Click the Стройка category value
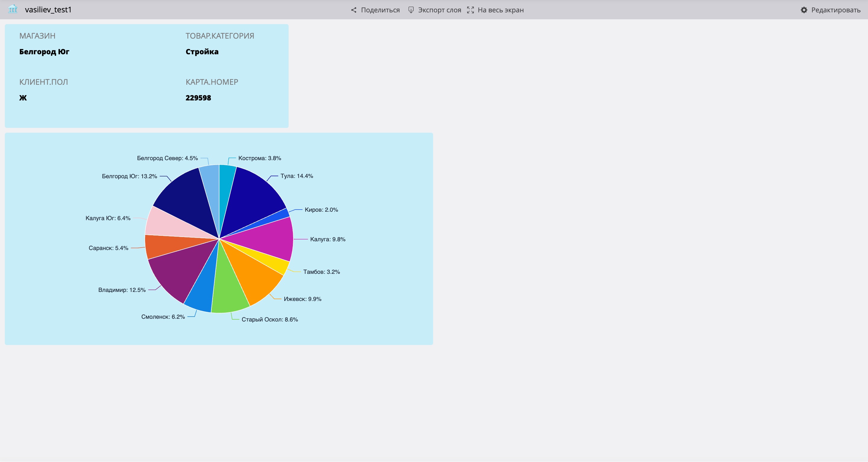Image resolution: width=868 pixels, height=462 pixels. point(202,52)
